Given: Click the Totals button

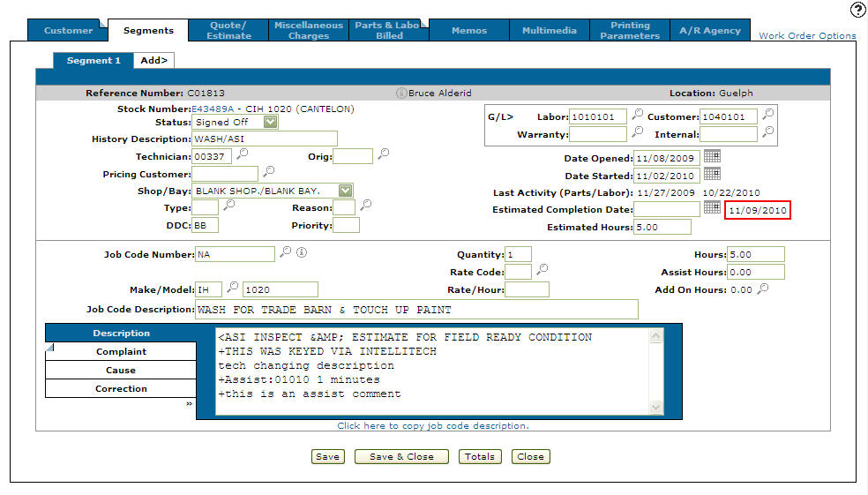Looking at the screenshot, I should click(481, 456).
